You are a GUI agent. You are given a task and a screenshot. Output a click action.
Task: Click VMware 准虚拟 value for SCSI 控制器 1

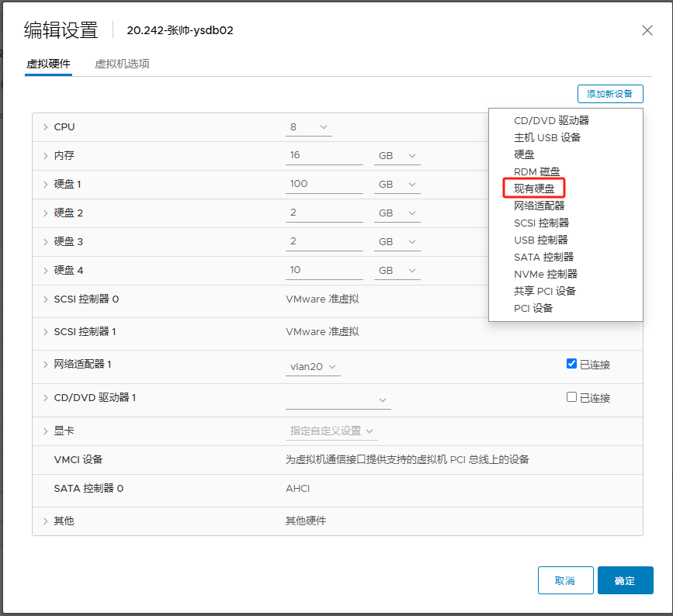[x=322, y=332]
